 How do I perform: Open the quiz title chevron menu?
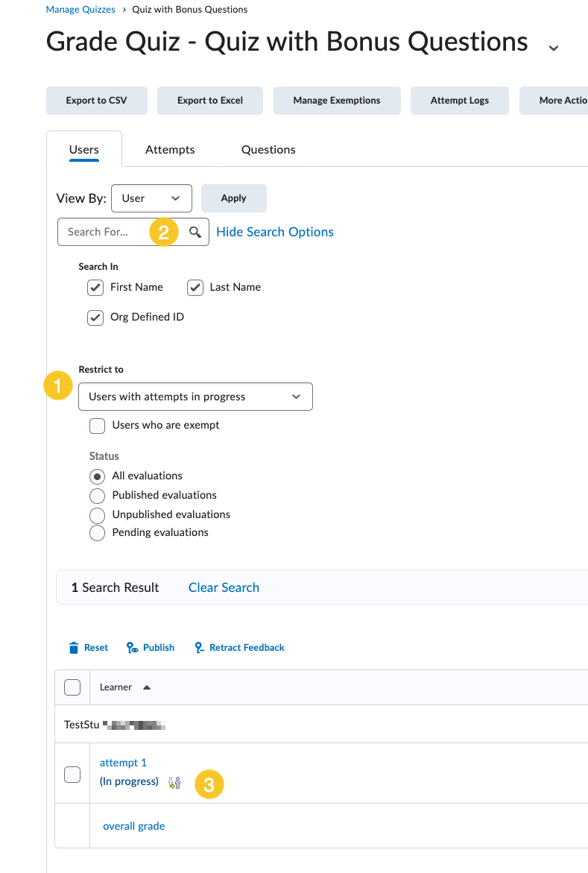(553, 48)
